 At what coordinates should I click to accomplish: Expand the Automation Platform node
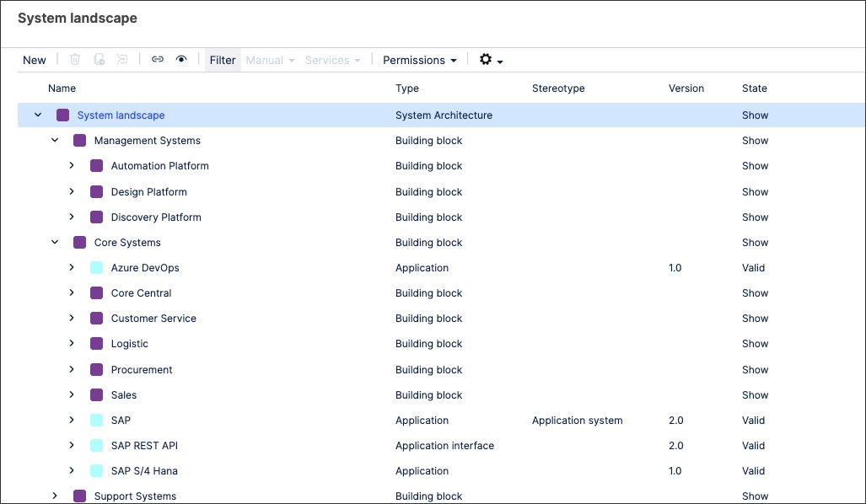point(72,165)
